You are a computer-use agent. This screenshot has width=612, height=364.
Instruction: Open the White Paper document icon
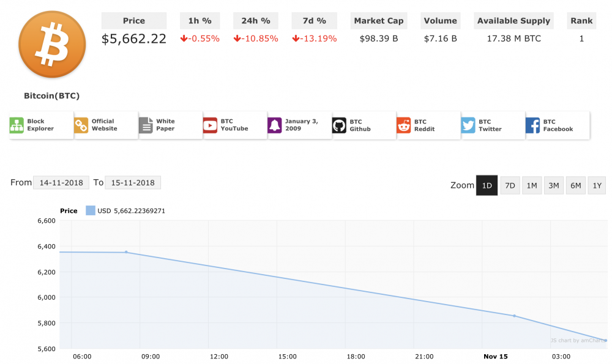pyautogui.click(x=146, y=125)
